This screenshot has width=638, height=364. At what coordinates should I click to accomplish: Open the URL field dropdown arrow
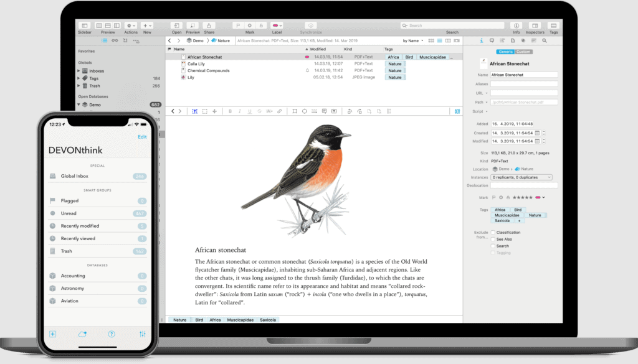[487, 93]
